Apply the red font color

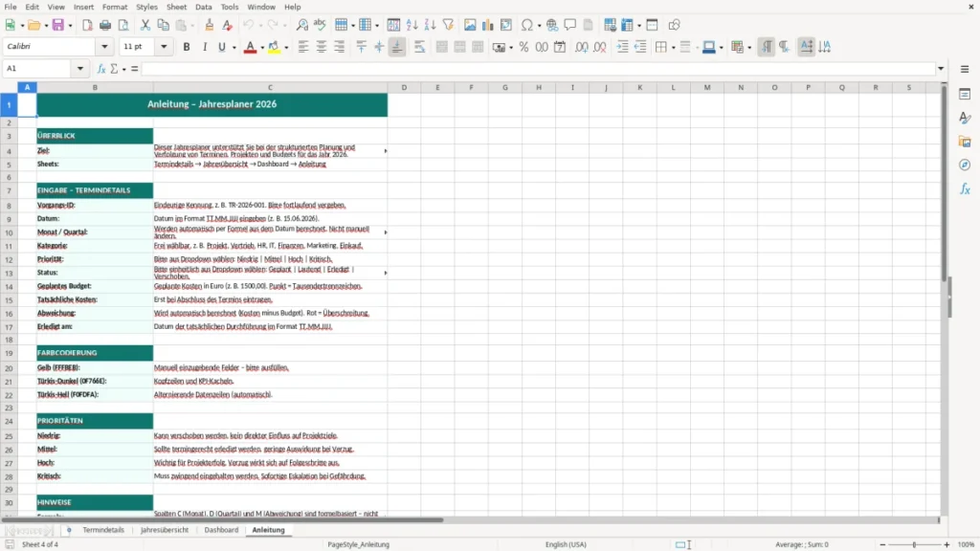coord(250,47)
